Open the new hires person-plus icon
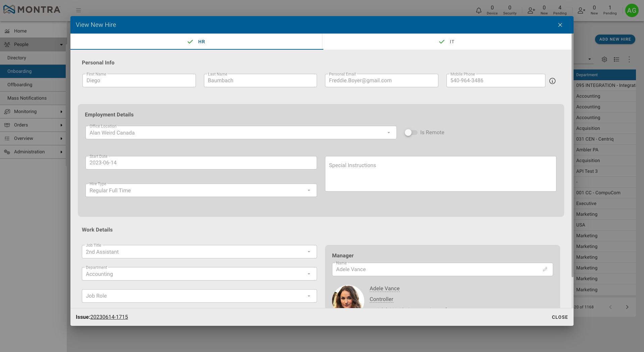 click(x=531, y=10)
